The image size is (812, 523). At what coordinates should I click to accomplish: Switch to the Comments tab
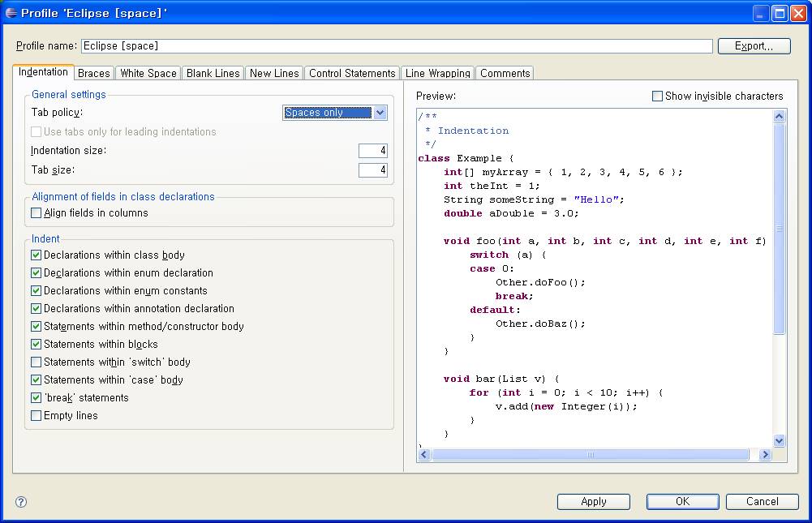505,74
